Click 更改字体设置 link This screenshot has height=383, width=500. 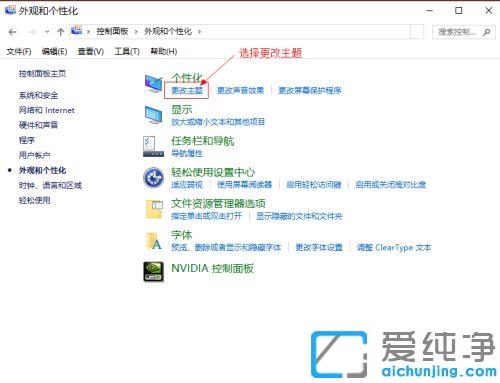click(319, 247)
